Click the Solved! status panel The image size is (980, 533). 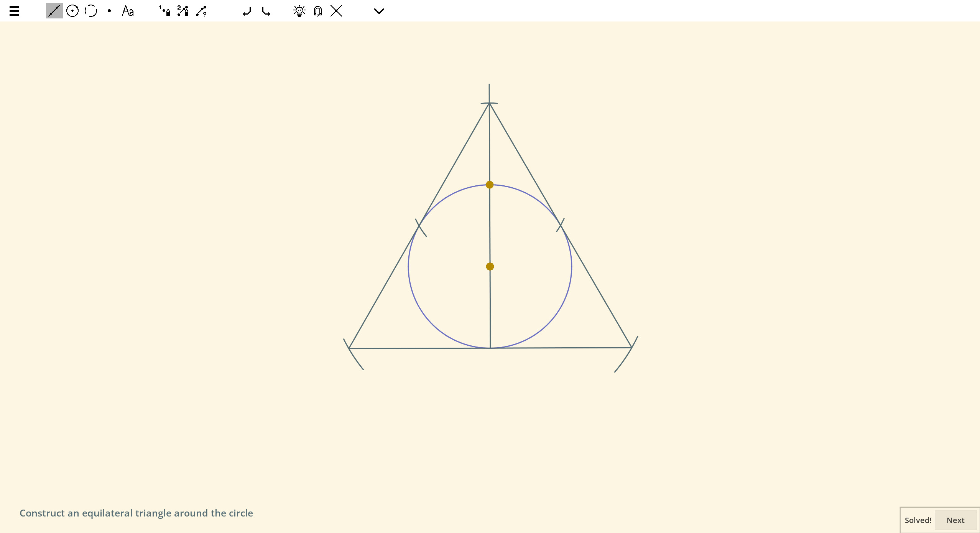pyautogui.click(x=918, y=520)
